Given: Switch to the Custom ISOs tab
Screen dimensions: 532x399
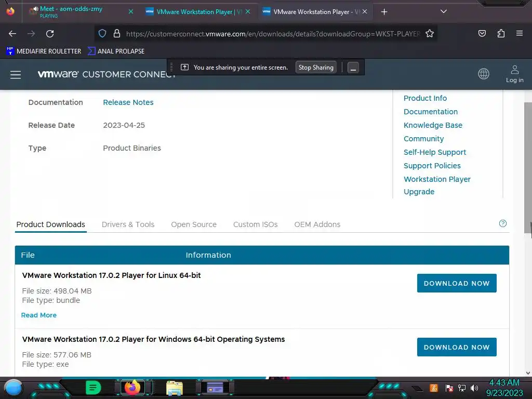Looking at the screenshot, I should pyautogui.click(x=255, y=224).
